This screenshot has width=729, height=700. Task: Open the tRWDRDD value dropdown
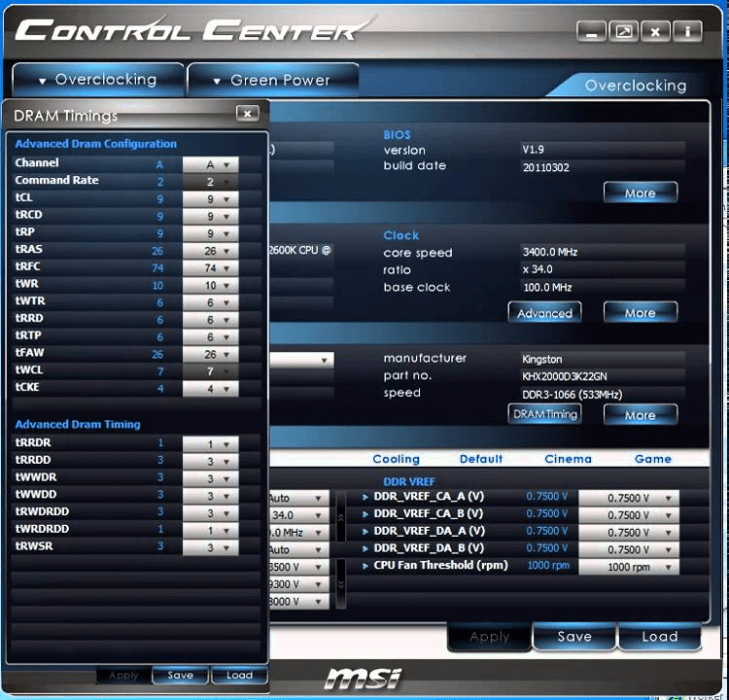click(x=211, y=513)
